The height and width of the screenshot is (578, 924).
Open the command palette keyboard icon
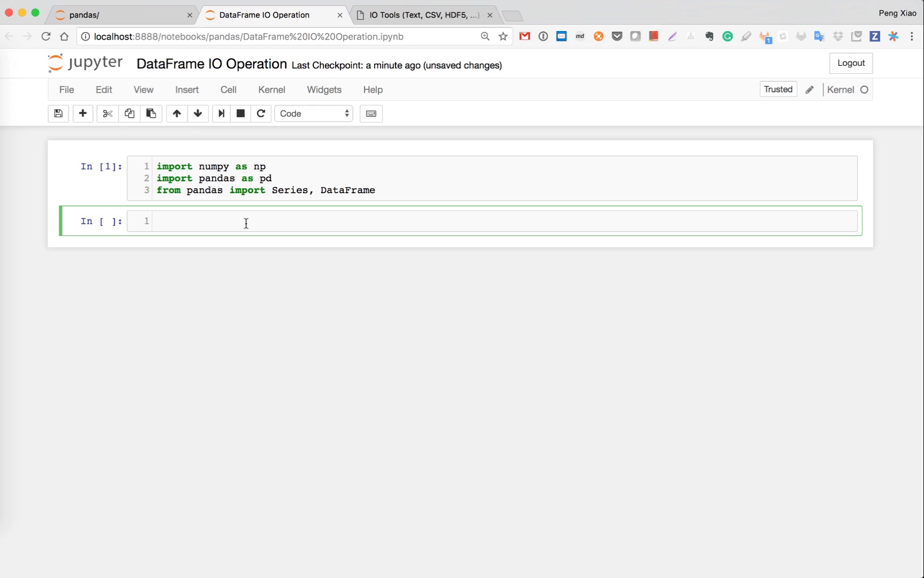click(x=371, y=113)
